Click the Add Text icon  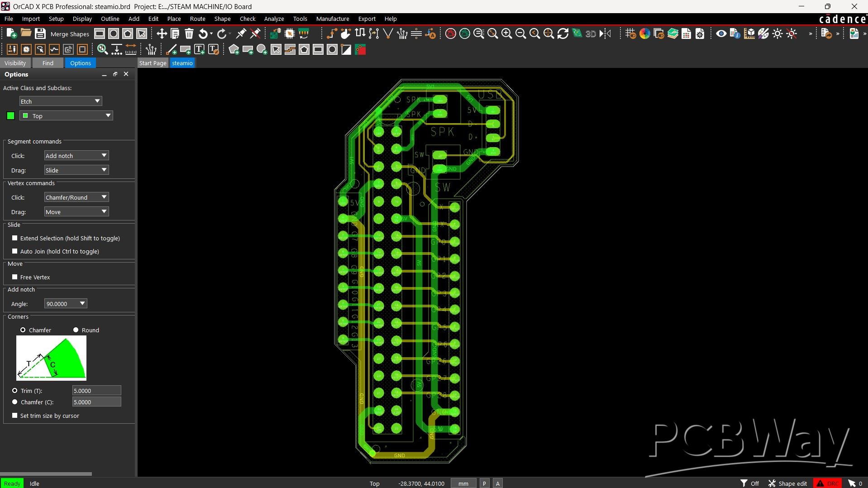199,50
